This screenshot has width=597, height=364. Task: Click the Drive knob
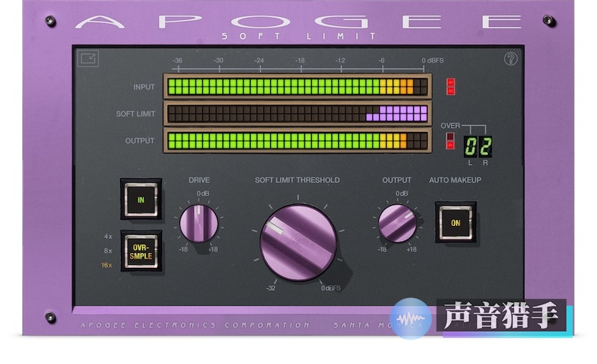[199, 224]
